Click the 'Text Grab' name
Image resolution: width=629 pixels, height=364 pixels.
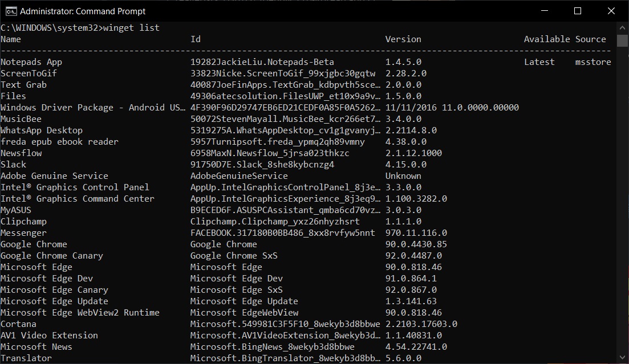coord(24,85)
